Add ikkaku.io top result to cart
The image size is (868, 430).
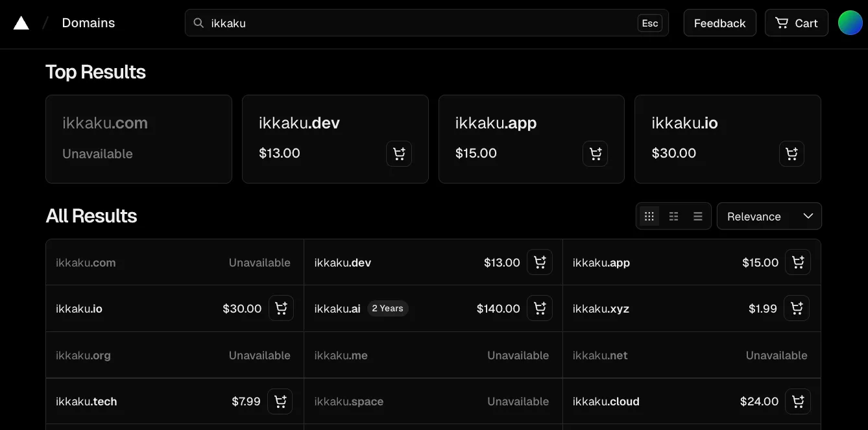coord(791,154)
